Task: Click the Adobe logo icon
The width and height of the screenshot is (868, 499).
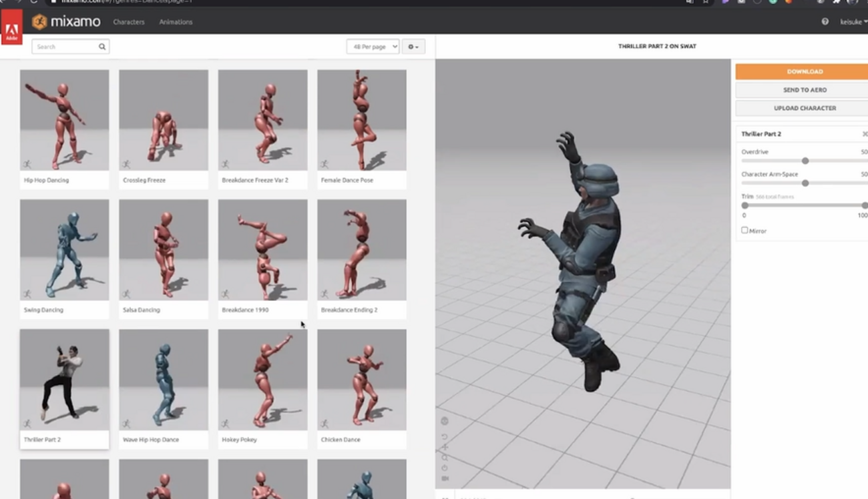Action: 11,31
